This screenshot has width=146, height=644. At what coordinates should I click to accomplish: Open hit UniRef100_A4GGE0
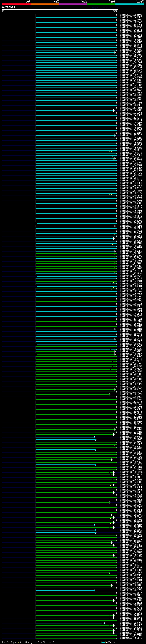coord(131,17)
